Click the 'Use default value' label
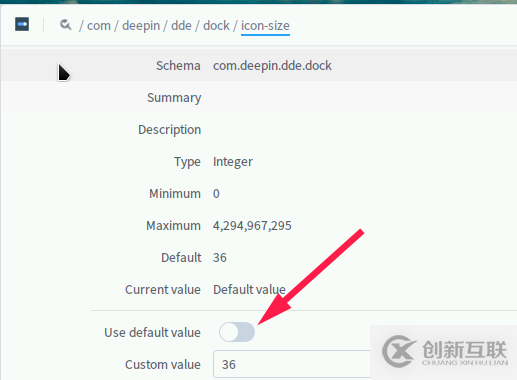This screenshot has width=517, height=380. 152,332
